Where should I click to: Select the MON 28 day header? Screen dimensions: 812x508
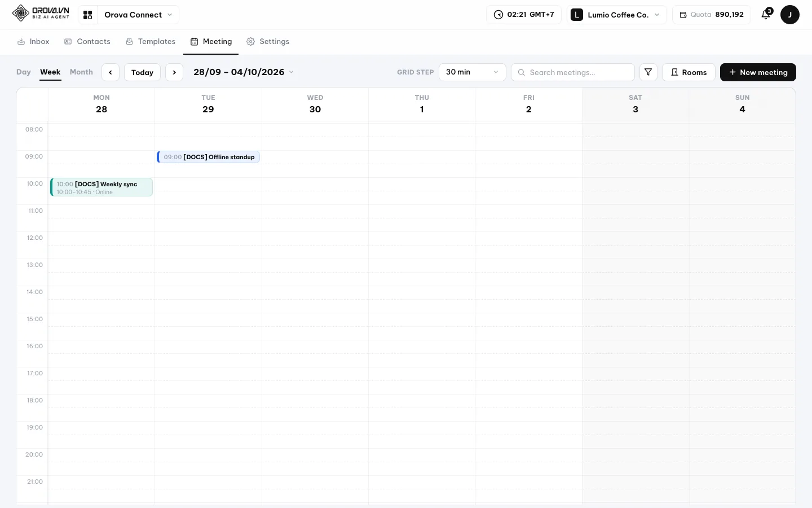(x=101, y=104)
